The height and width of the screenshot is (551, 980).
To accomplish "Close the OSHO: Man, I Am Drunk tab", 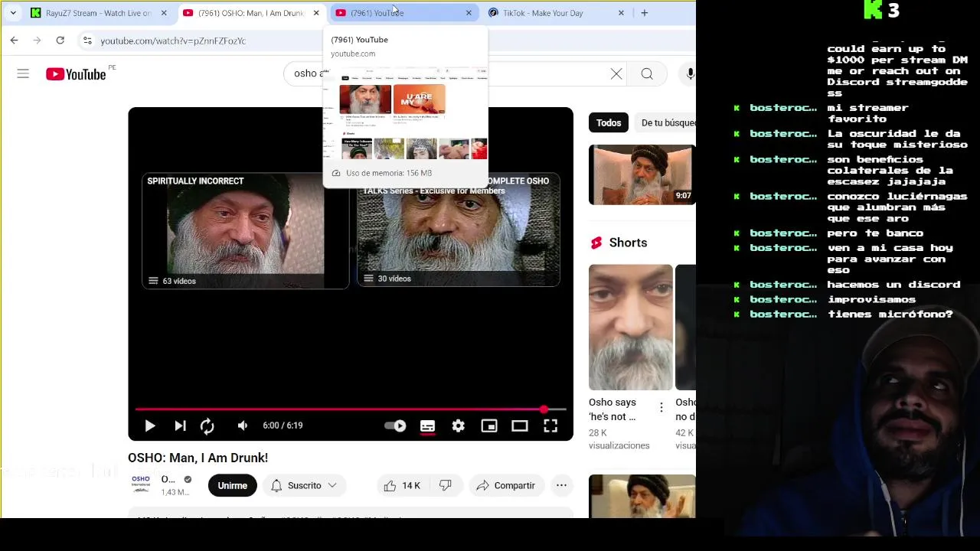I will coord(316,13).
